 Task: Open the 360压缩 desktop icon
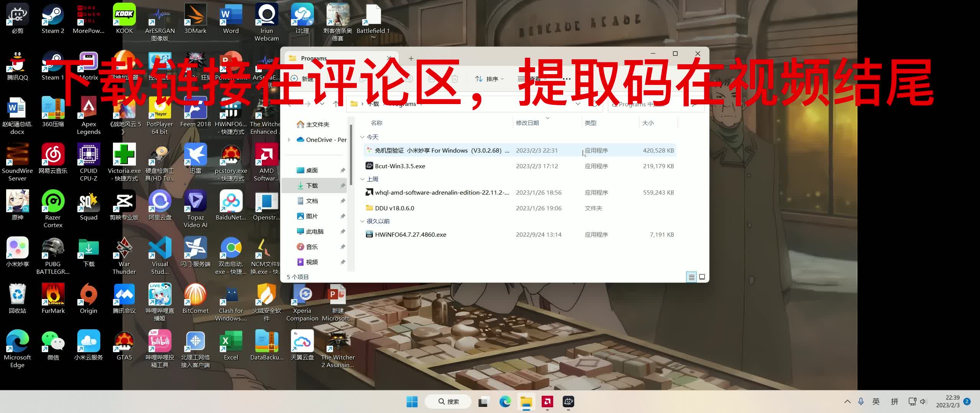click(x=53, y=112)
